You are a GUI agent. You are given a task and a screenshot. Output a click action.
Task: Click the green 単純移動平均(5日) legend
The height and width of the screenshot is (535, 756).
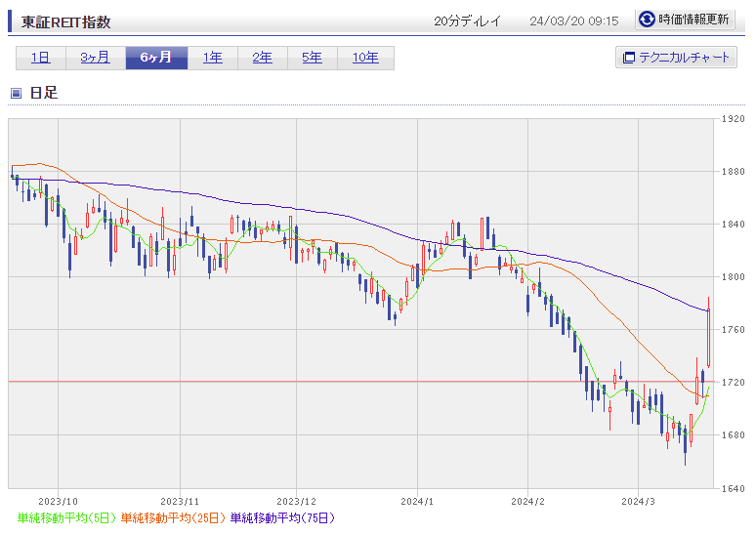(x=67, y=518)
